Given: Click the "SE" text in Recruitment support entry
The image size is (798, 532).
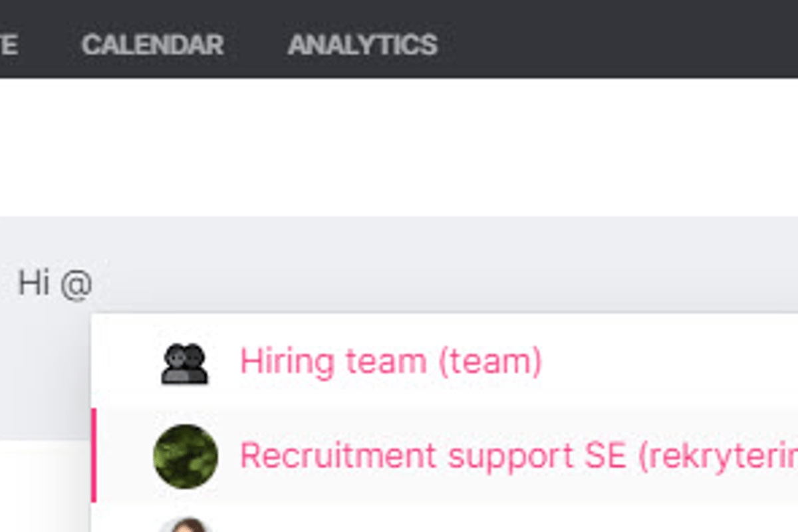Looking at the screenshot, I should pos(605,456).
